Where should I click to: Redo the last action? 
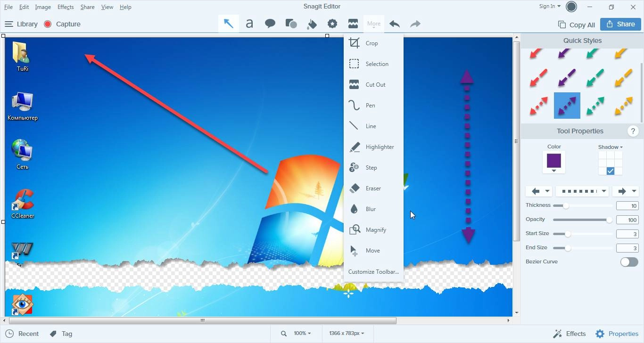click(x=415, y=24)
